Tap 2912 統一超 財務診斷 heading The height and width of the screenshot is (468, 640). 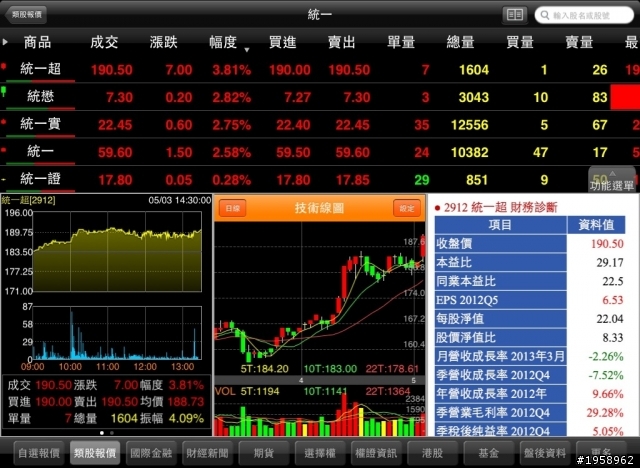[x=500, y=207]
